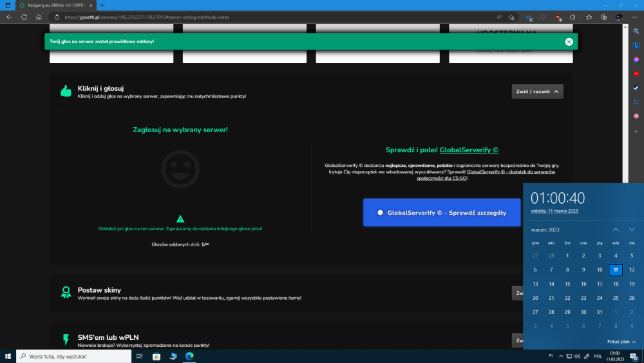Open YouTube in the Edge sidebar
Viewport: 644px width, 363px height.
pyautogui.click(x=636, y=74)
